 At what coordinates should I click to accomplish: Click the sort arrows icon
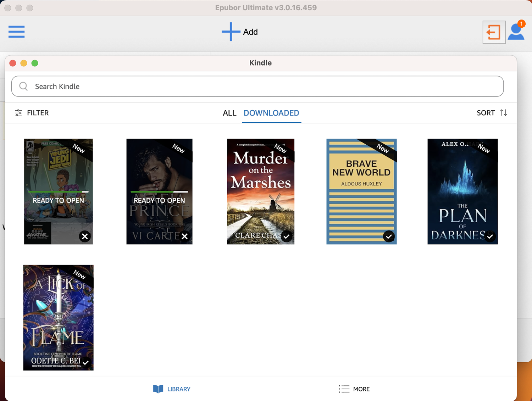pyautogui.click(x=503, y=113)
